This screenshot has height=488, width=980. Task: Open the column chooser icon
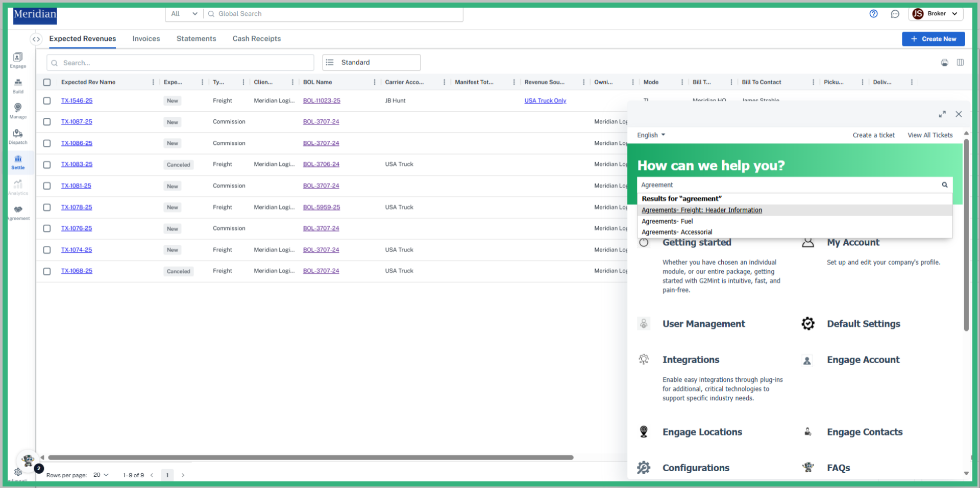tap(960, 63)
